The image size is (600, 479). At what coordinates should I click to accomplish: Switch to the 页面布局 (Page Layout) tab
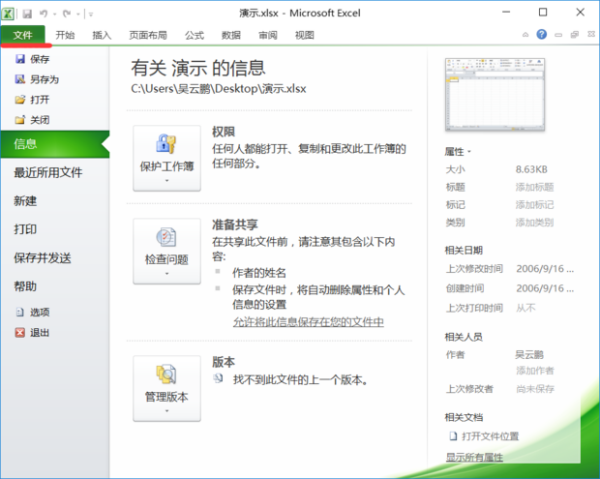148,35
